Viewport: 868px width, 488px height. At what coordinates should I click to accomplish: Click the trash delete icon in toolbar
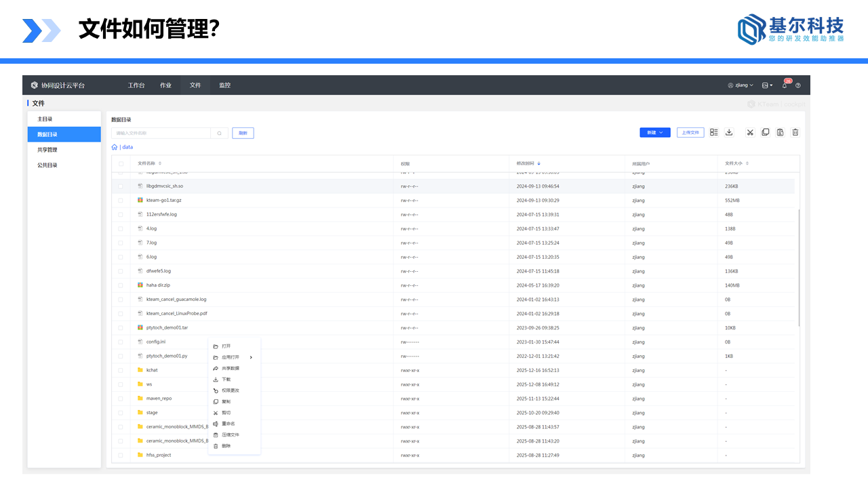tap(795, 132)
